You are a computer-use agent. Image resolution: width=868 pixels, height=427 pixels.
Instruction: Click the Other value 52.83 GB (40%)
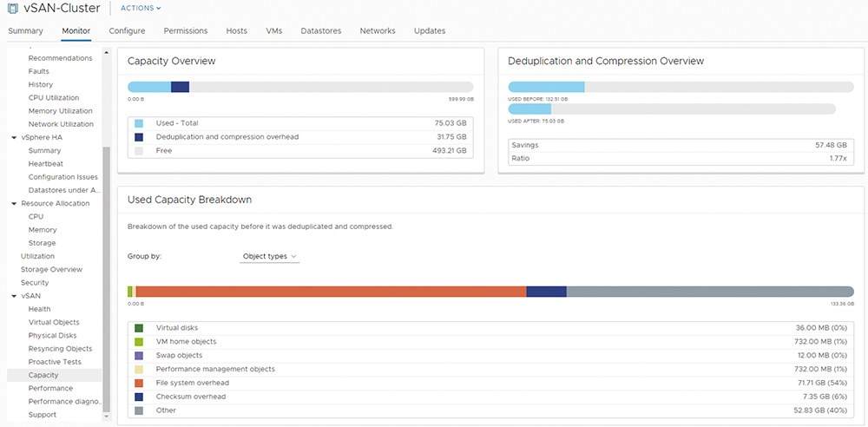820,411
